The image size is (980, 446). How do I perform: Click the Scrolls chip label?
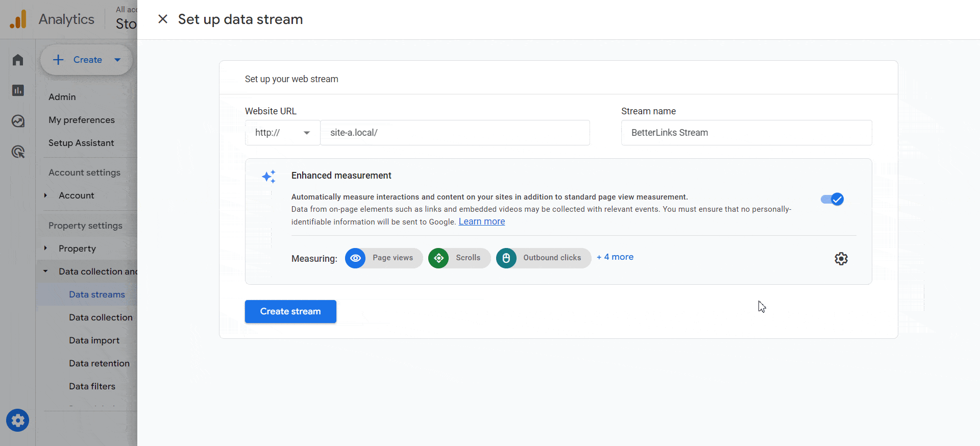(468, 258)
